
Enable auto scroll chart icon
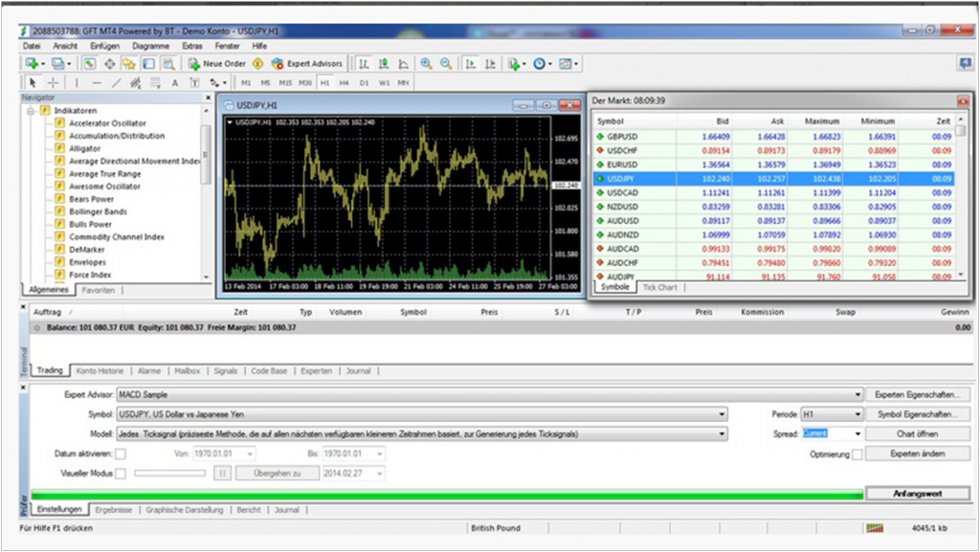pos(471,64)
